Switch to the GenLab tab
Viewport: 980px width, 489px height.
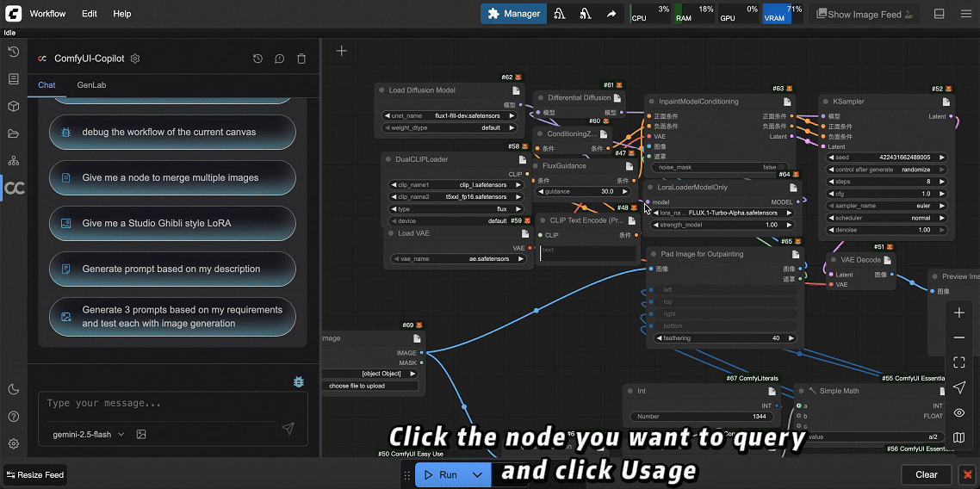pos(91,85)
